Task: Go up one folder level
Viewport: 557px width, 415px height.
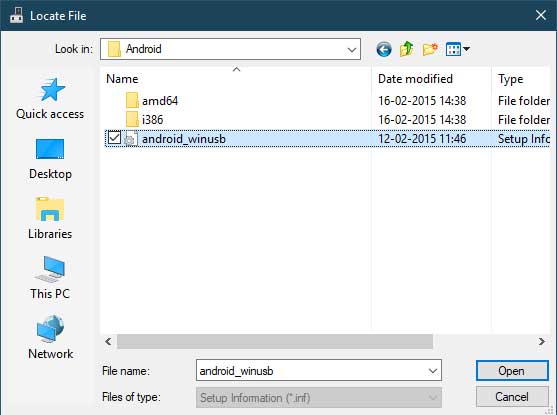Action: point(407,49)
